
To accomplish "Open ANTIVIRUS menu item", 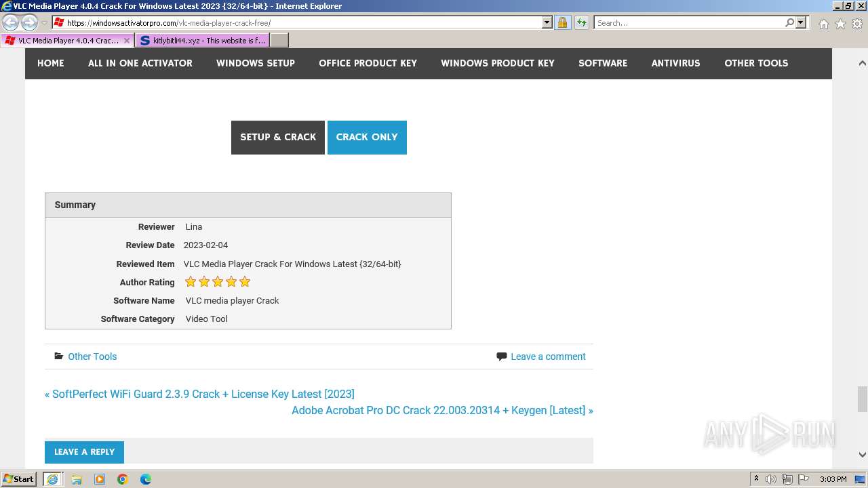I will click(x=675, y=63).
